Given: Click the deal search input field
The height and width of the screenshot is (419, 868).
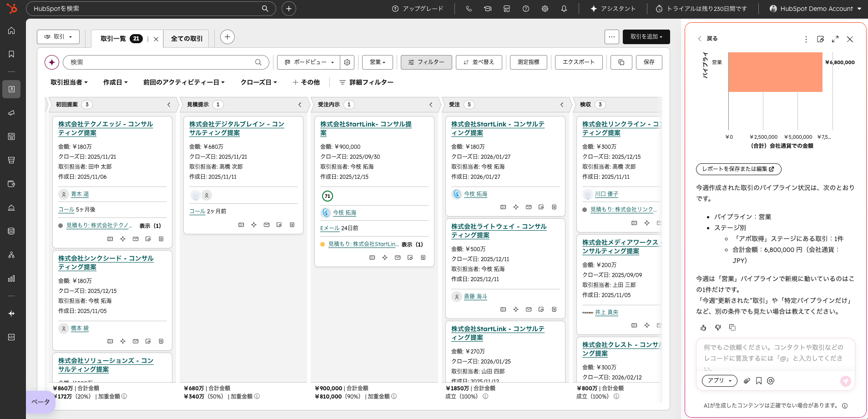Looking at the screenshot, I should coord(166,62).
